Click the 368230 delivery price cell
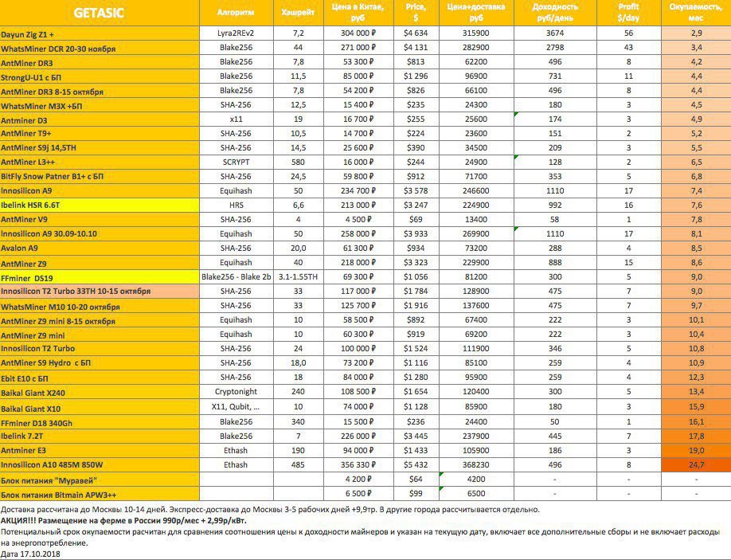 (476, 465)
